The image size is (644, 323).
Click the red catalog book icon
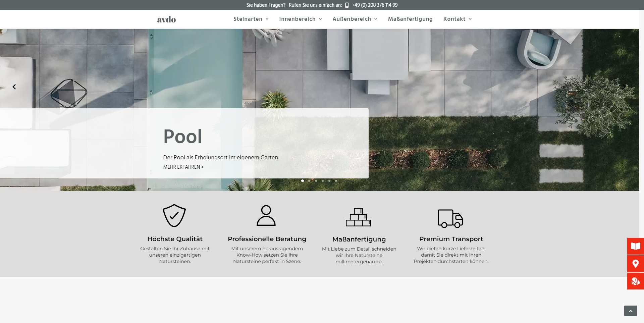tap(635, 246)
